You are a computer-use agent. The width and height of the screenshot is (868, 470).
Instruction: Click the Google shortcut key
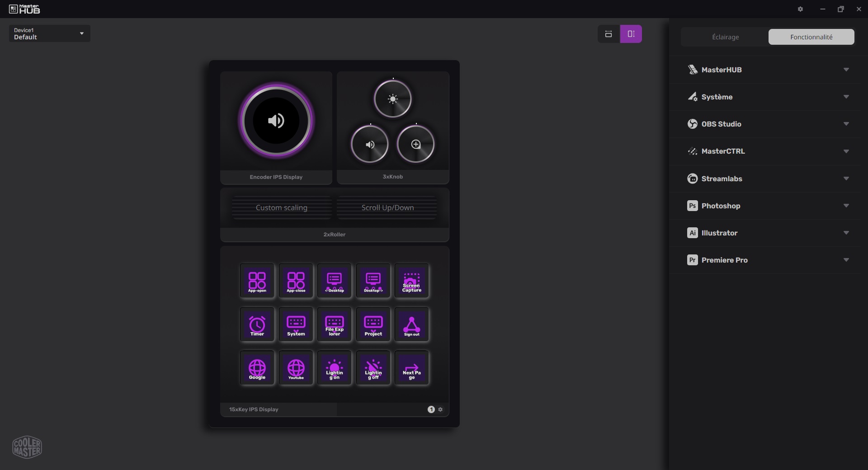tap(257, 368)
